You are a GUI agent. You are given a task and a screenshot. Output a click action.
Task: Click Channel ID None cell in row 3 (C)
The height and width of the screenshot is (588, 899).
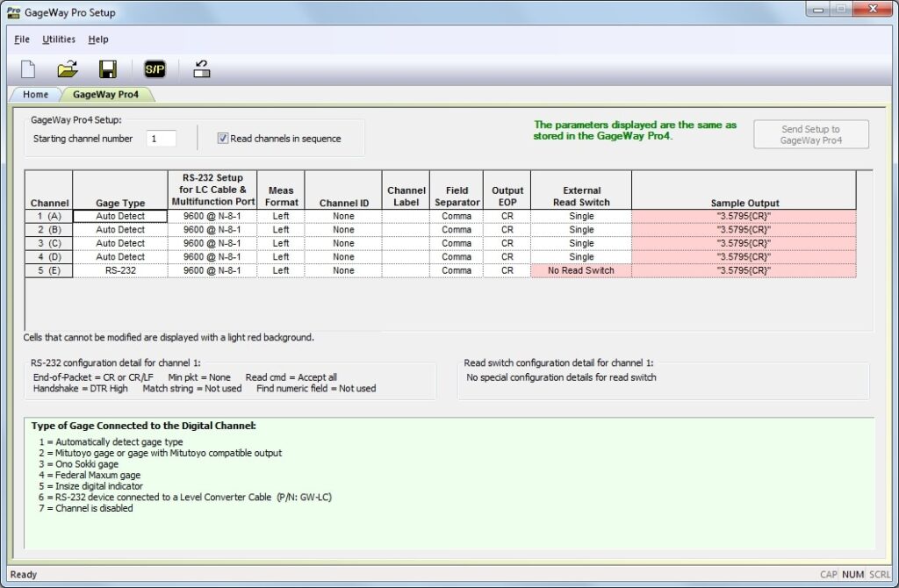tap(343, 244)
